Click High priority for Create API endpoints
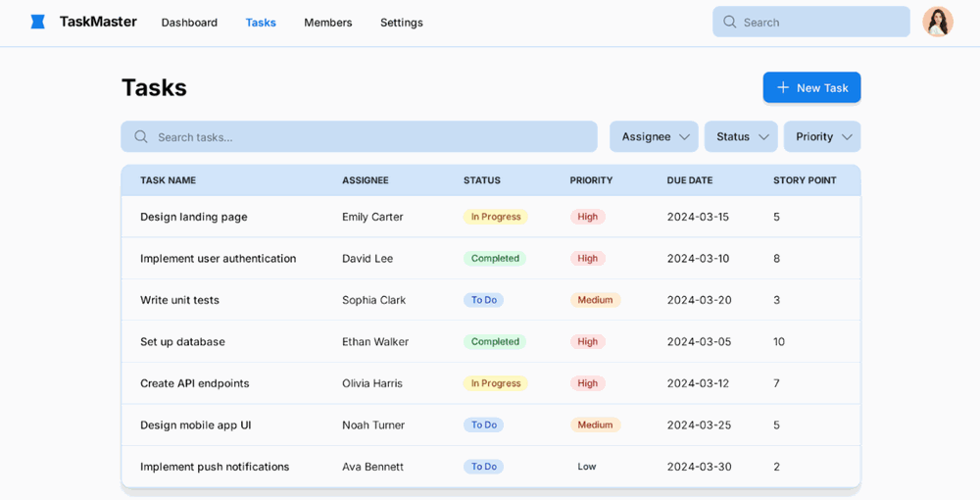Image resolution: width=980 pixels, height=500 pixels. [x=587, y=383]
